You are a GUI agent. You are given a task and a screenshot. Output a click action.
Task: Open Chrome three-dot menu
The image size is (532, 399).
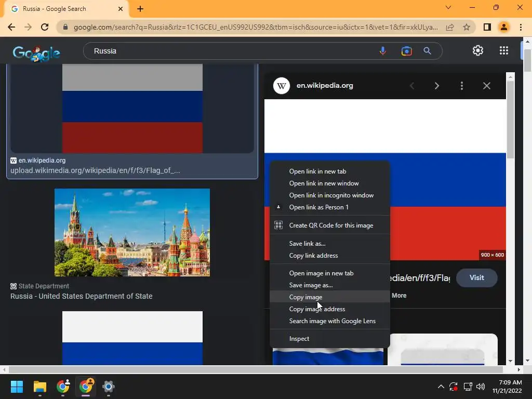point(521,27)
